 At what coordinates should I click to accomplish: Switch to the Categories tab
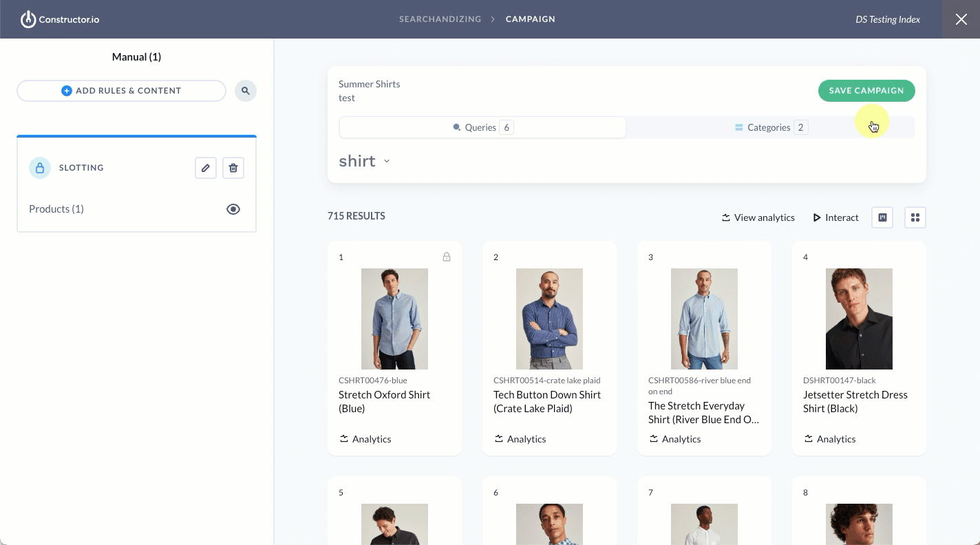tap(770, 127)
